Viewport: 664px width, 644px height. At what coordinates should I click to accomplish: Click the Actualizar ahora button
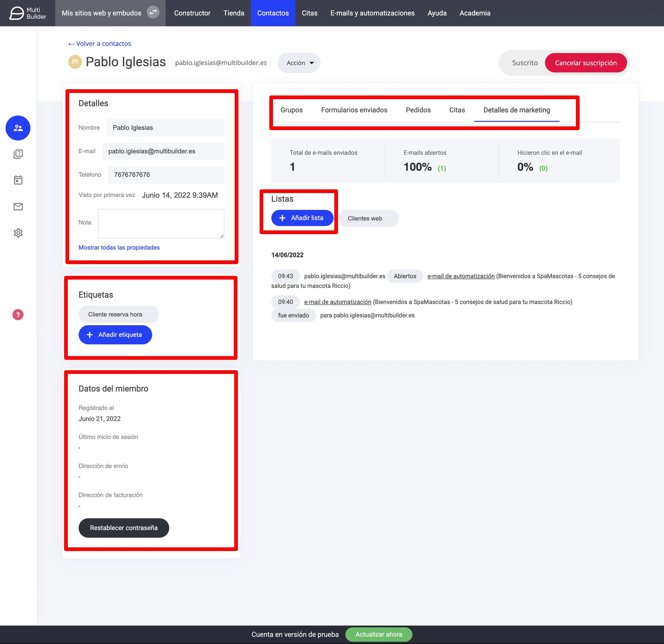coord(378,634)
